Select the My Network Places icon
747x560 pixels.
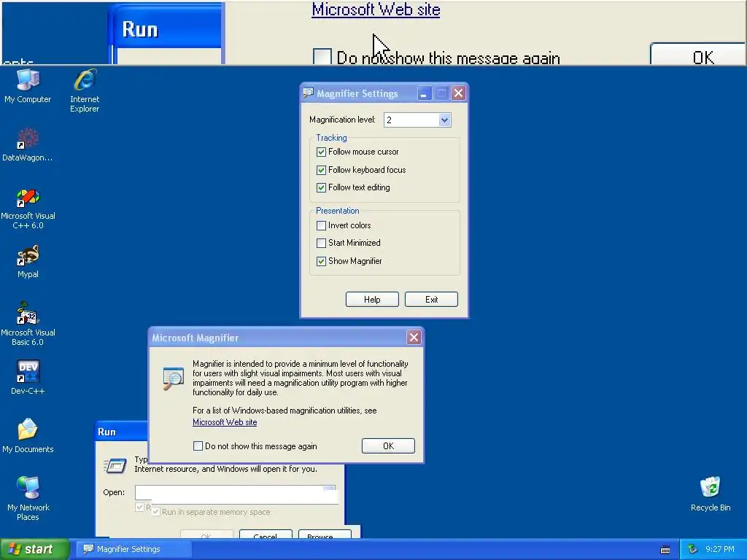tap(28, 498)
